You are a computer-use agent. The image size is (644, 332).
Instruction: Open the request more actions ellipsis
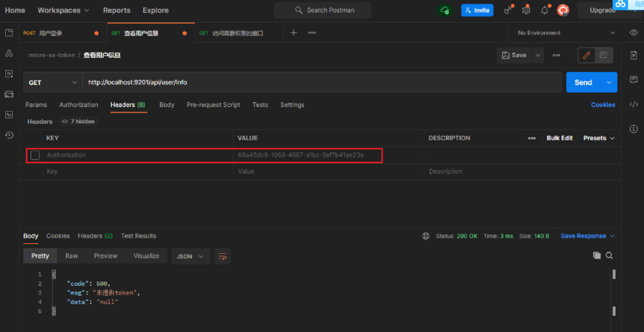pyautogui.click(x=556, y=55)
